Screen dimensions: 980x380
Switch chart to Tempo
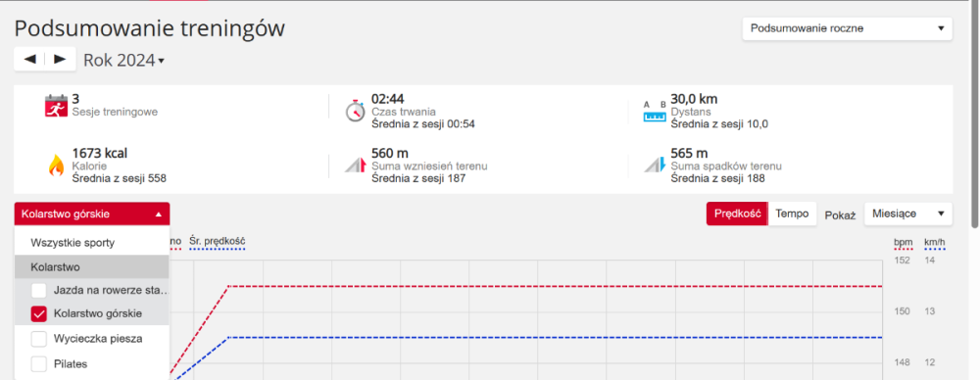[792, 214]
